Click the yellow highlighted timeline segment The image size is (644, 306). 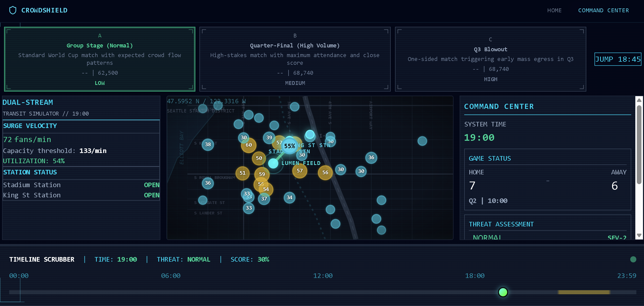tap(584, 292)
